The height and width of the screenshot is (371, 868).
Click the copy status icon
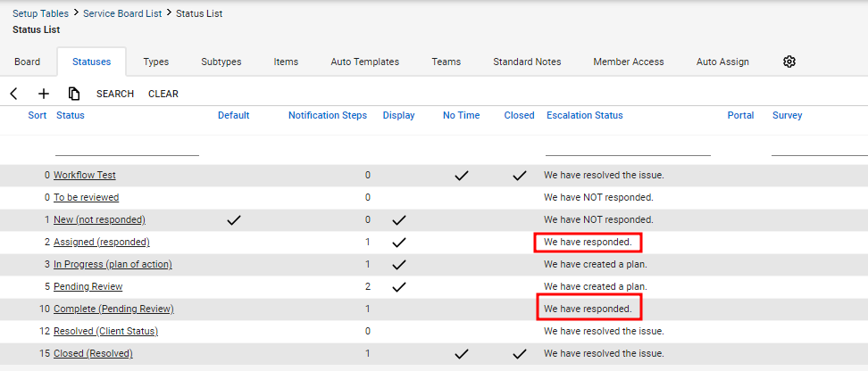pos(74,94)
